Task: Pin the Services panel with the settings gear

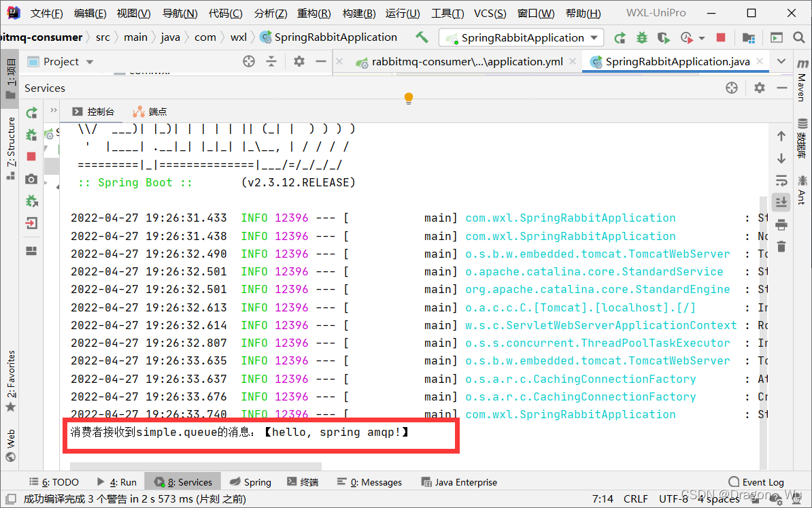Action: 760,88
